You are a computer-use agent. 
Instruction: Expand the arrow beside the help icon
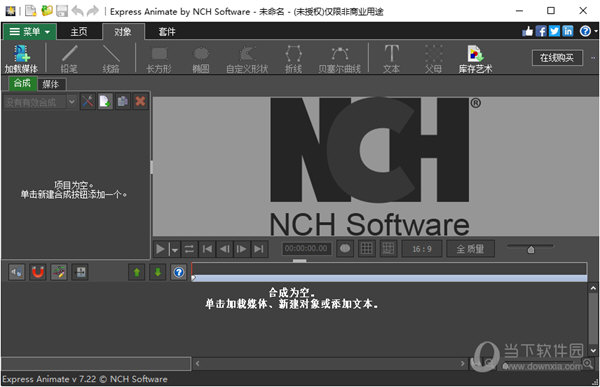coord(596,31)
